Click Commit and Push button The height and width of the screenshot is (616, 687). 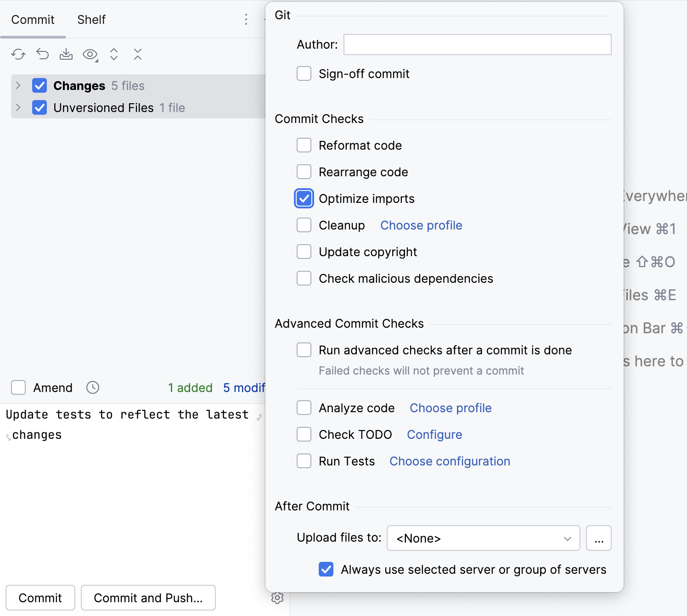(x=148, y=598)
